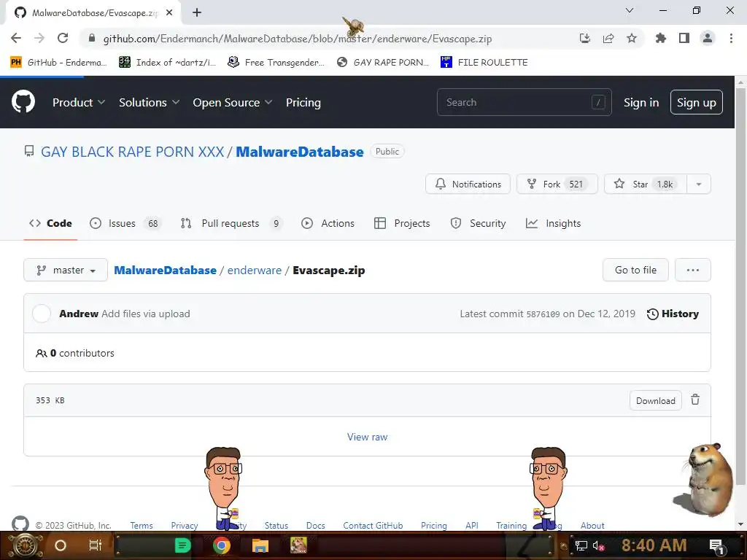
Task: Open the network tray icon
Action: (581, 545)
